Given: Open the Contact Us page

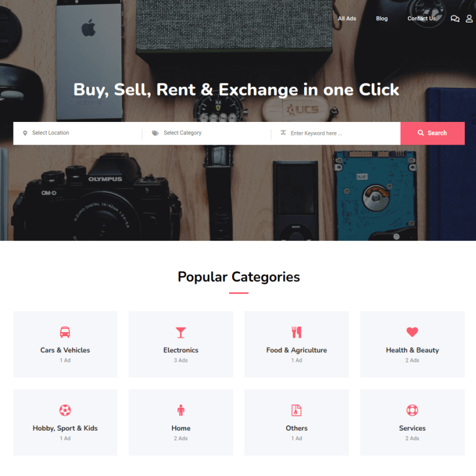Looking at the screenshot, I should [x=421, y=18].
